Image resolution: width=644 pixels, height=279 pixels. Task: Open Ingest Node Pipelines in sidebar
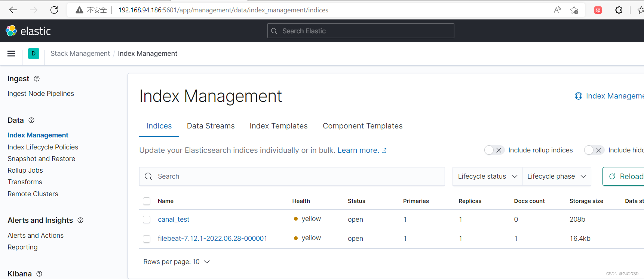click(x=41, y=94)
